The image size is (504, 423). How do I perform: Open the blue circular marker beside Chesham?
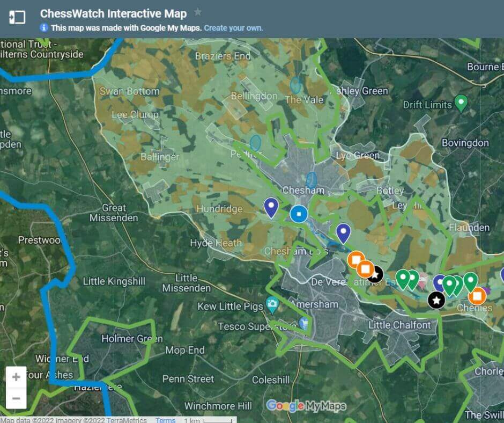pyautogui.click(x=299, y=214)
